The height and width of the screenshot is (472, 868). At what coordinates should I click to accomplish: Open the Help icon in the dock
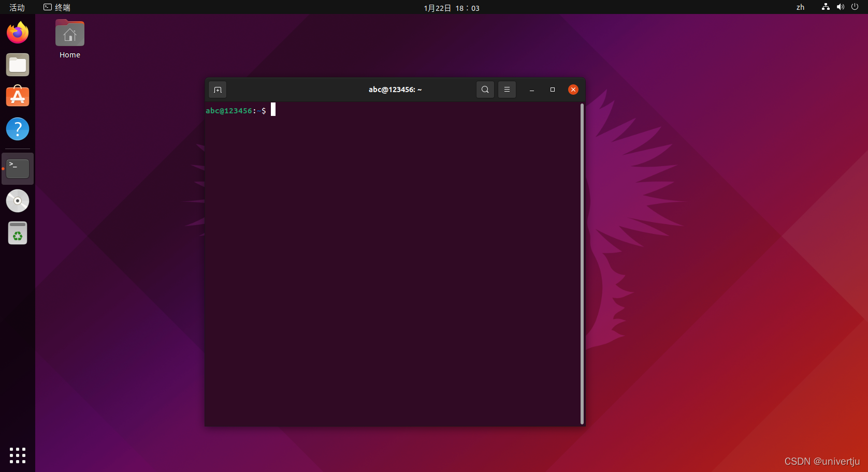[18, 129]
